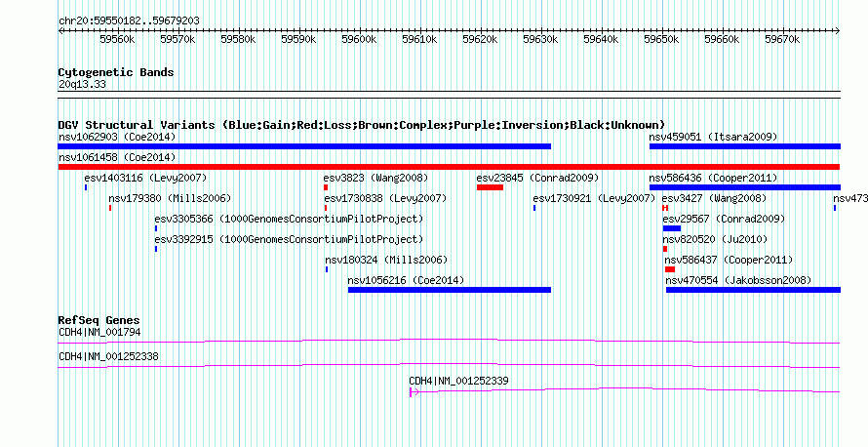Select the nsv820520 red marker
Image resolution: width=868 pixels, height=447 pixels.
coord(665,249)
